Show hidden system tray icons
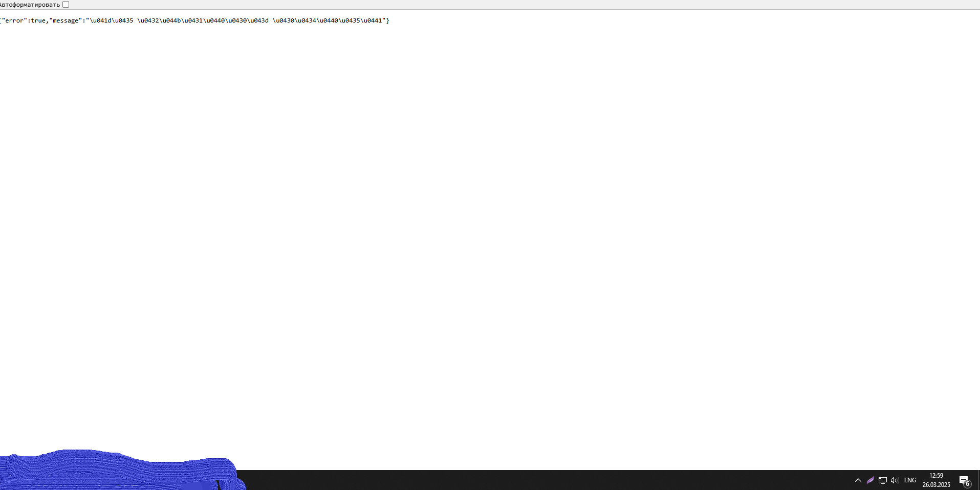This screenshot has width=980, height=490. (858, 480)
